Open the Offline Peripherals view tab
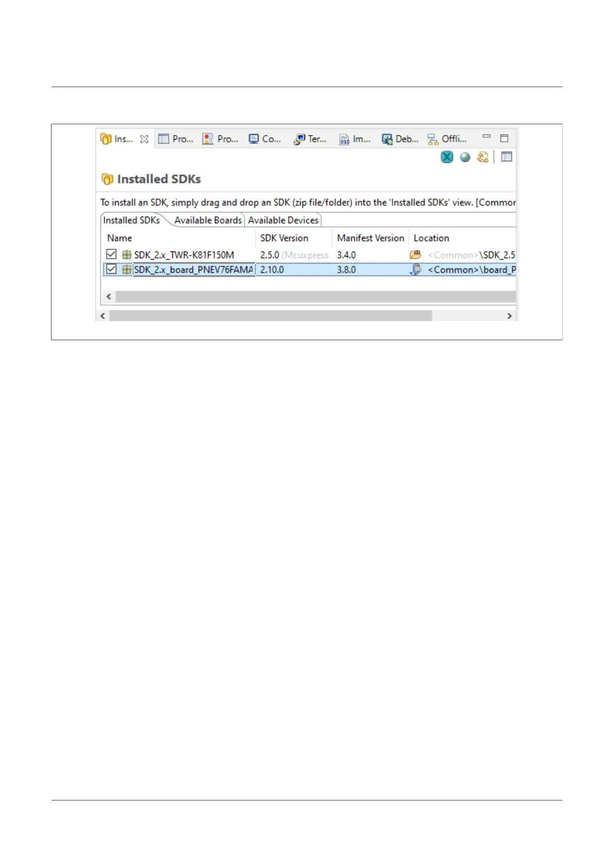Screen dimensions: 614x868 coord(447,139)
